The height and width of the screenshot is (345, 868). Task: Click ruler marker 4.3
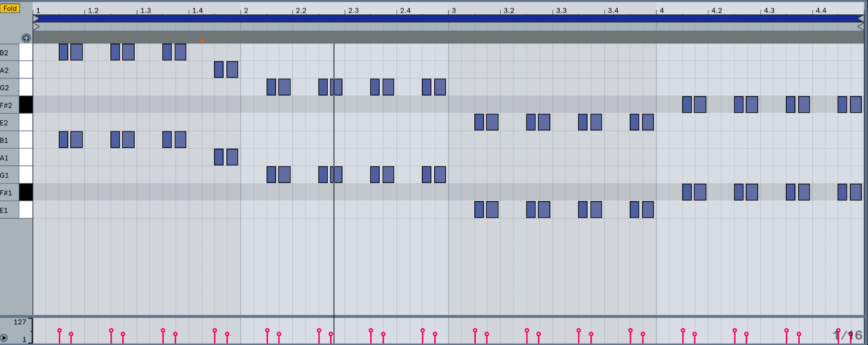(769, 10)
